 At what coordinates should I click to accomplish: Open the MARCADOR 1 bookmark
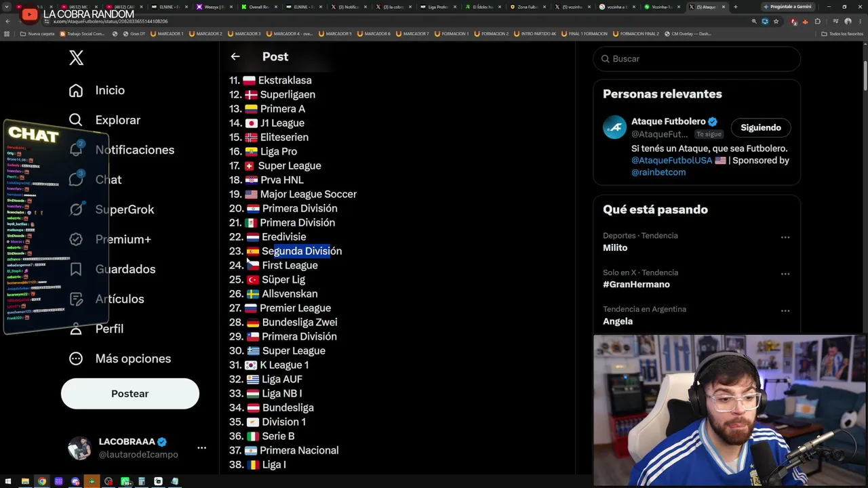point(167,34)
